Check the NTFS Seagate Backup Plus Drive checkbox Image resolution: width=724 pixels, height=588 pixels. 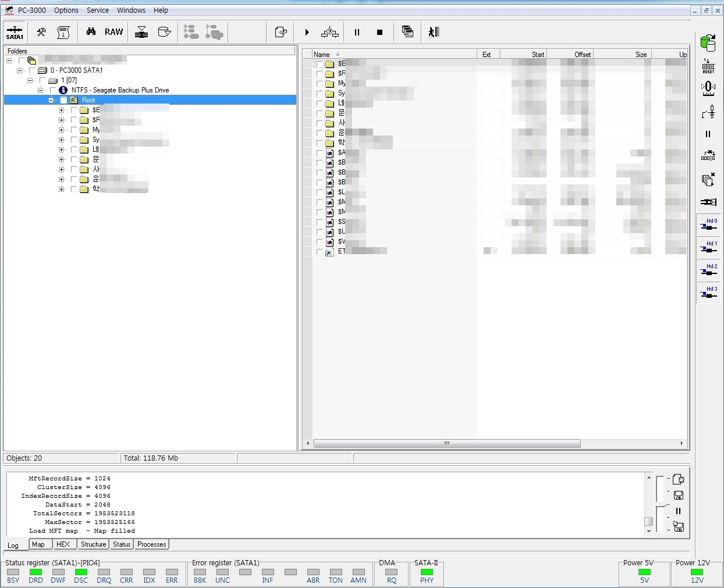click(x=53, y=90)
